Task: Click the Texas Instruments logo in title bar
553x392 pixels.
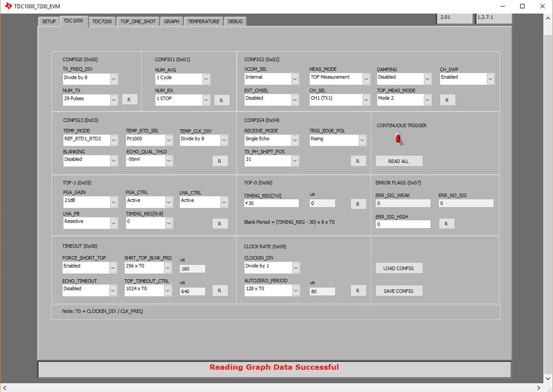Action: click(x=8, y=6)
